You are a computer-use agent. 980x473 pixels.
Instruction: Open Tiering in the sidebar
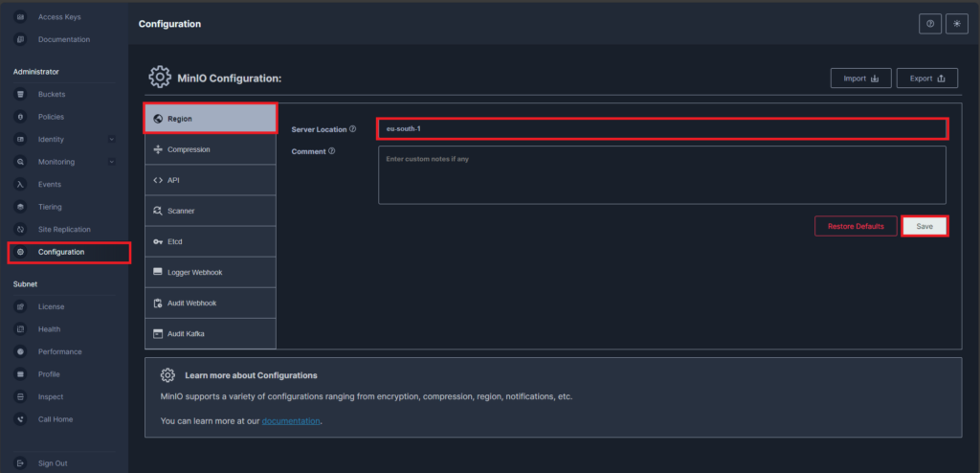click(50, 207)
